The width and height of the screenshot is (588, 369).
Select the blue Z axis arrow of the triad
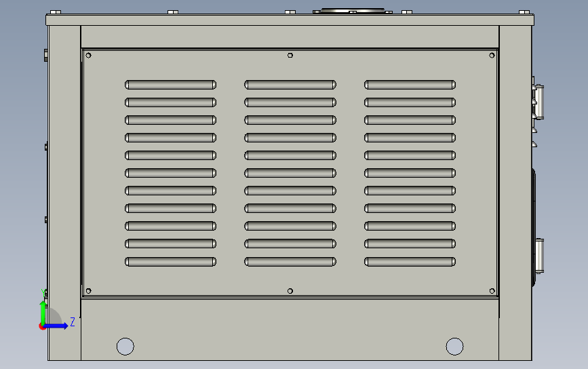click(x=56, y=326)
